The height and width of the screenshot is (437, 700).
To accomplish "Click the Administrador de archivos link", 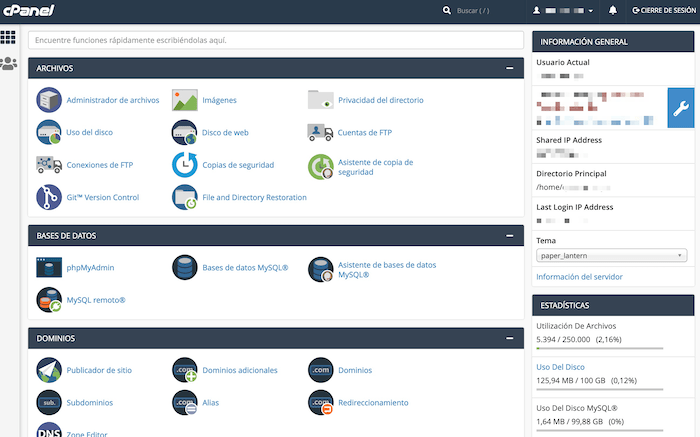I will pos(113,100).
